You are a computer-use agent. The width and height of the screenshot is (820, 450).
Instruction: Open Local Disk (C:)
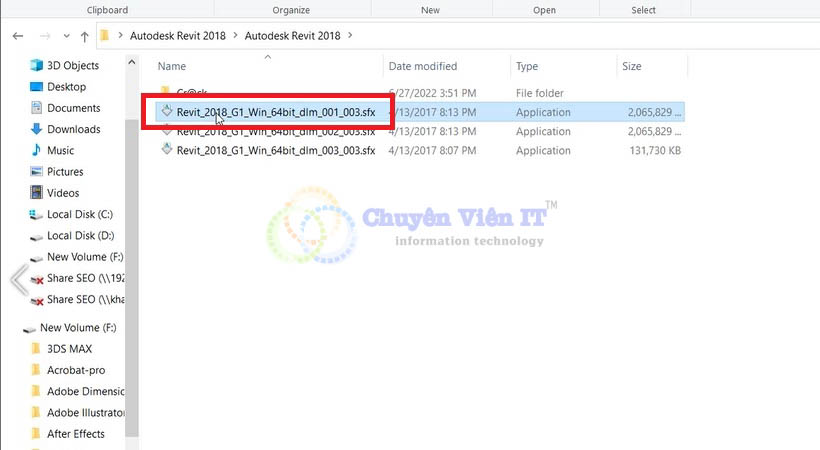pos(80,215)
